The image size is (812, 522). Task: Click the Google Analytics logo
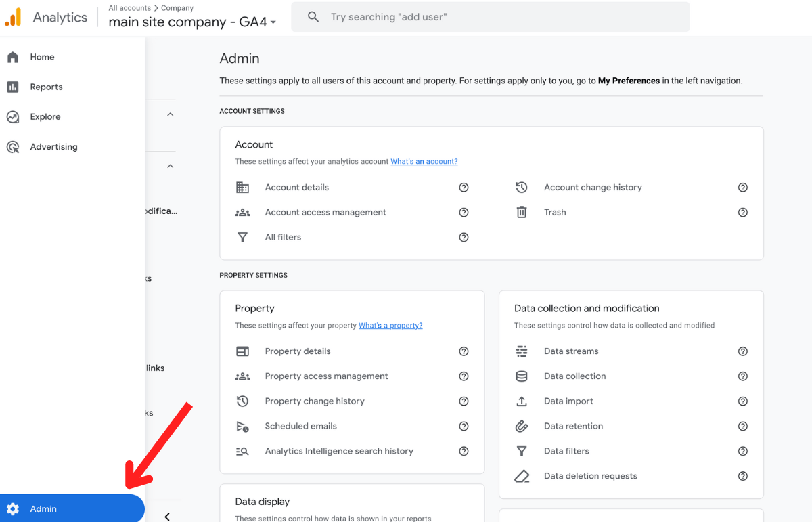click(13, 18)
